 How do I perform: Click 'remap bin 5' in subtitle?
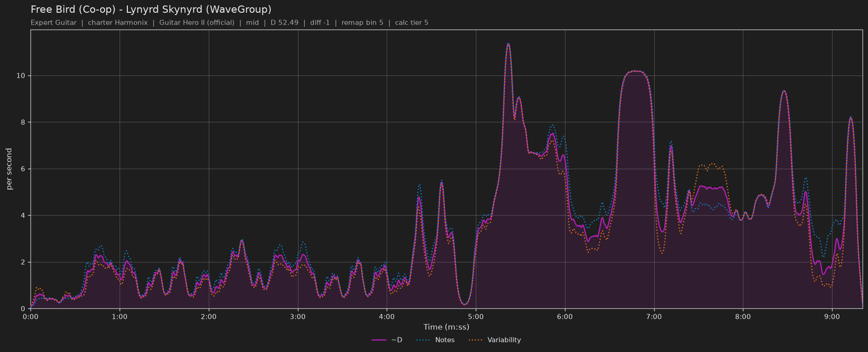[363, 23]
